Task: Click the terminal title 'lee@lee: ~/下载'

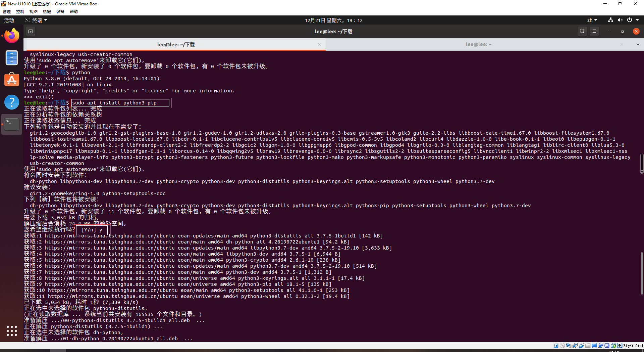Action: click(333, 31)
